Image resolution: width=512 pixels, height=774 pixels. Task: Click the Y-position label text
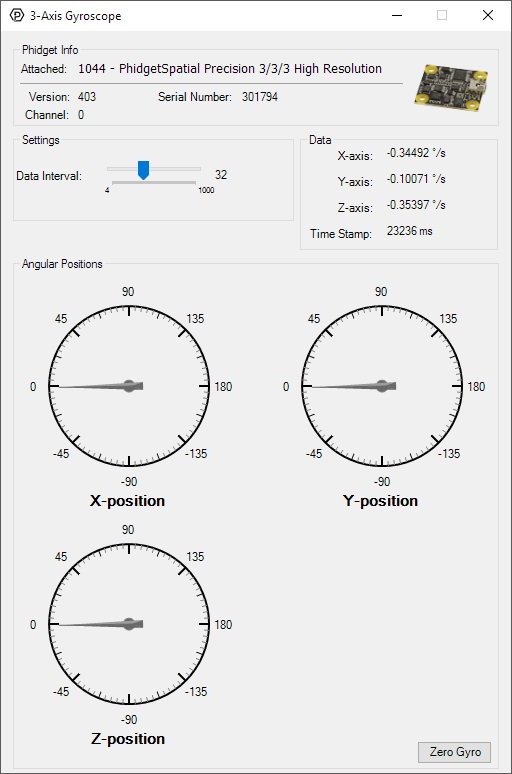coord(380,501)
